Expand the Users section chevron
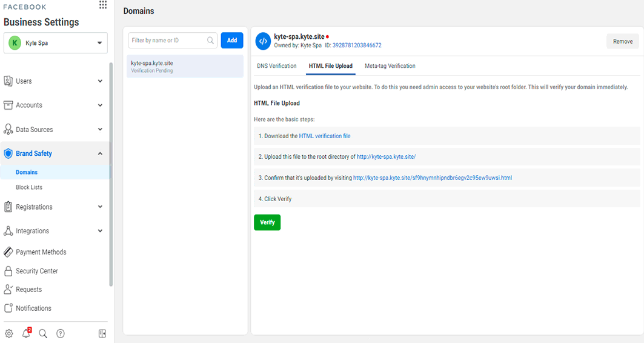Viewport: 644px width, 343px height. click(100, 81)
